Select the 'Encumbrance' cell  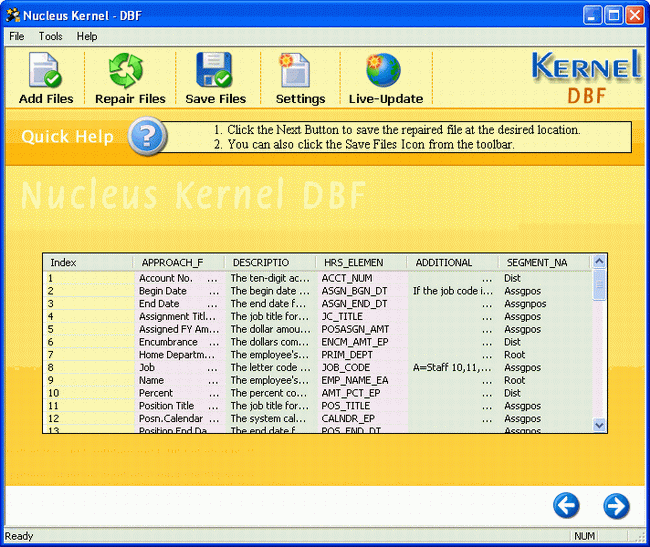click(x=179, y=342)
